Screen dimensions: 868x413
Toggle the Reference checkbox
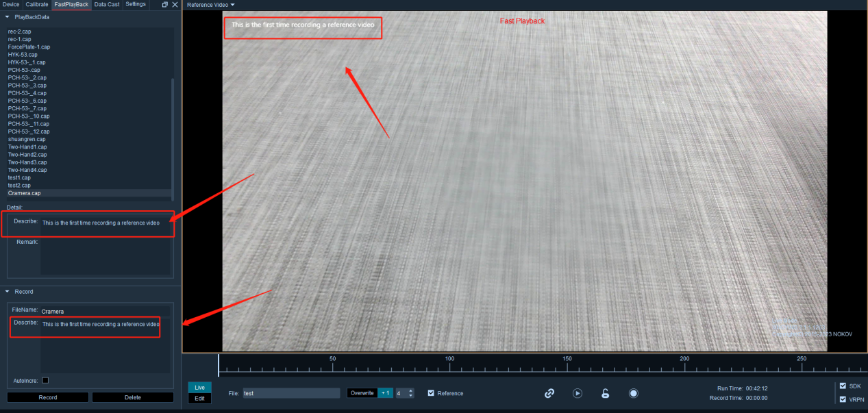click(431, 393)
